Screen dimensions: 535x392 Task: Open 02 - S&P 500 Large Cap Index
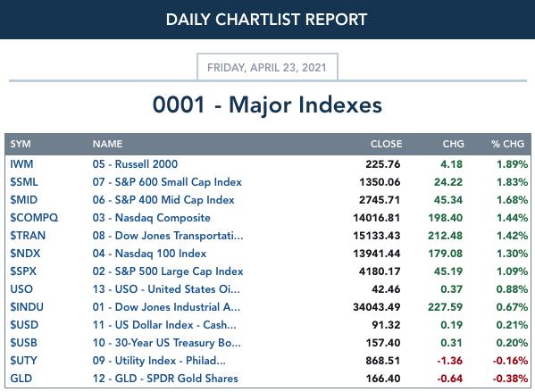[x=168, y=271]
